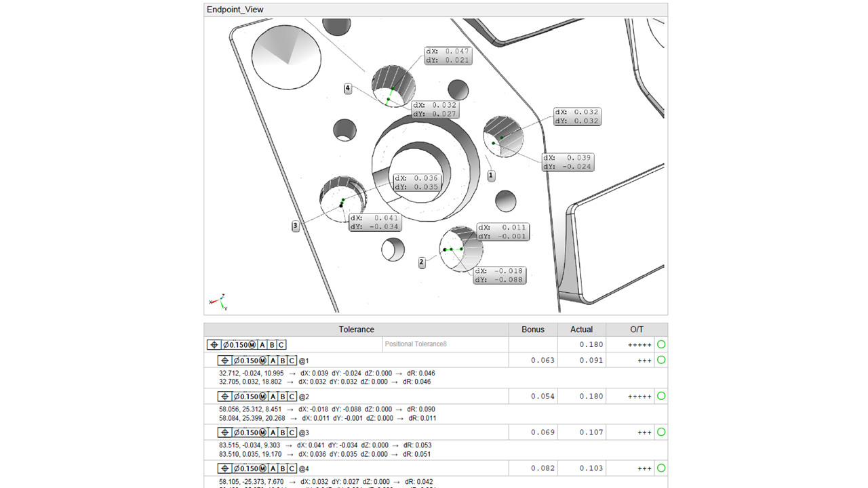Select hole callout label 4
The image size is (868, 488).
click(348, 89)
